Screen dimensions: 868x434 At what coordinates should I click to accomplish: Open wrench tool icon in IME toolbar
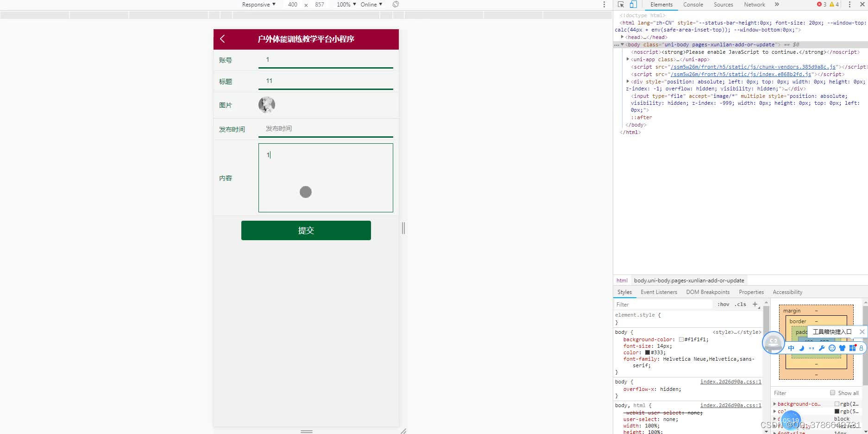[x=822, y=348]
